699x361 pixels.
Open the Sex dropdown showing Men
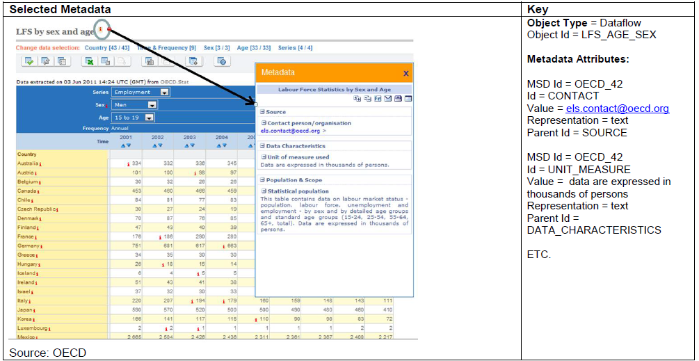134,105
